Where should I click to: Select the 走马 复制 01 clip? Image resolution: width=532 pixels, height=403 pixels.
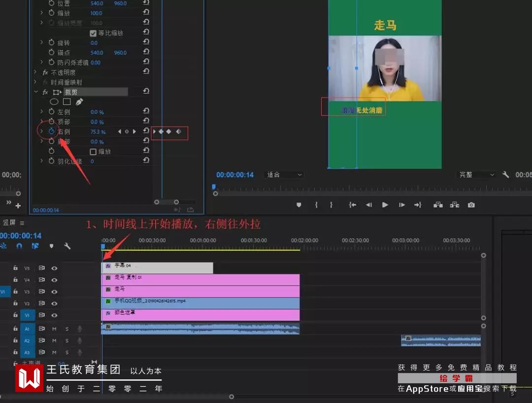click(200, 279)
